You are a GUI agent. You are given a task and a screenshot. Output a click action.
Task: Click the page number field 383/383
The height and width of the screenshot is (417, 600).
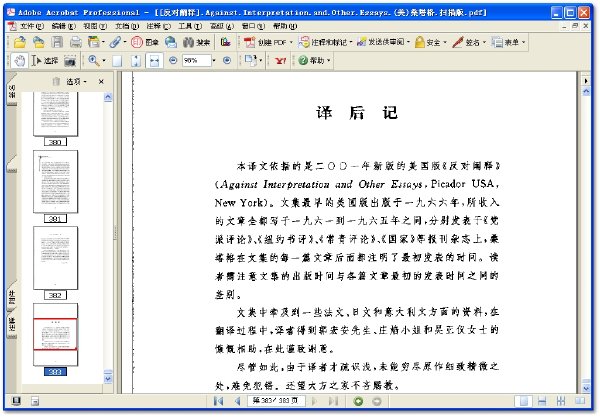(276, 401)
